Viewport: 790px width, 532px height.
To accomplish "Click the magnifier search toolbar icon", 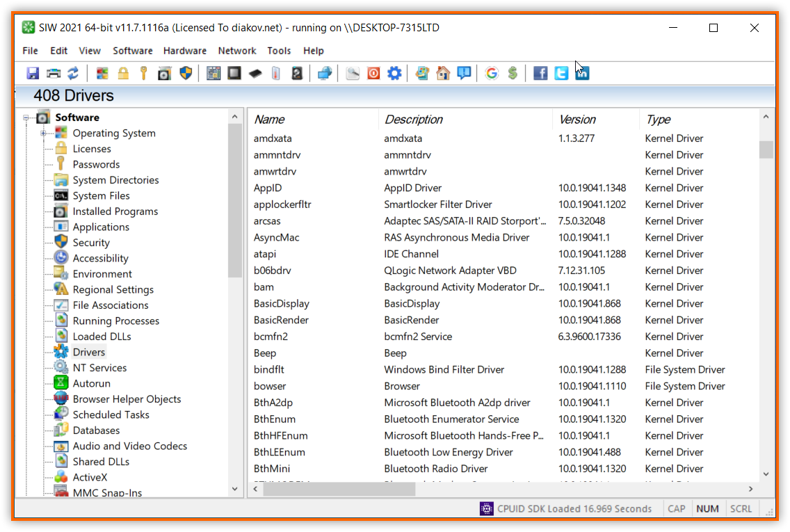I will 353,74.
